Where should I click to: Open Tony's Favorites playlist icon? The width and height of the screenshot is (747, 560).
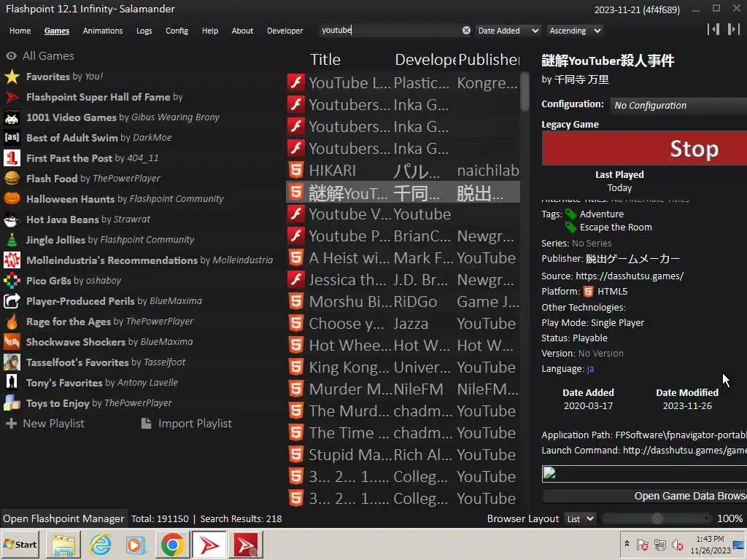(x=12, y=383)
